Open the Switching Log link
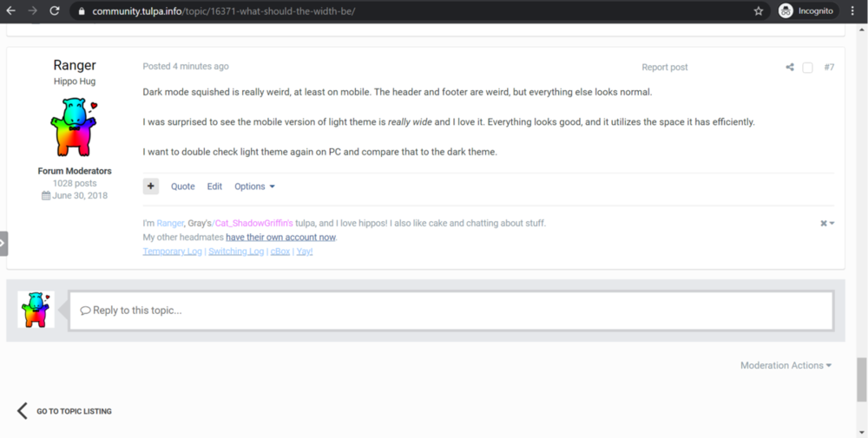Screen dimensions: 868x438 coord(236,251)
